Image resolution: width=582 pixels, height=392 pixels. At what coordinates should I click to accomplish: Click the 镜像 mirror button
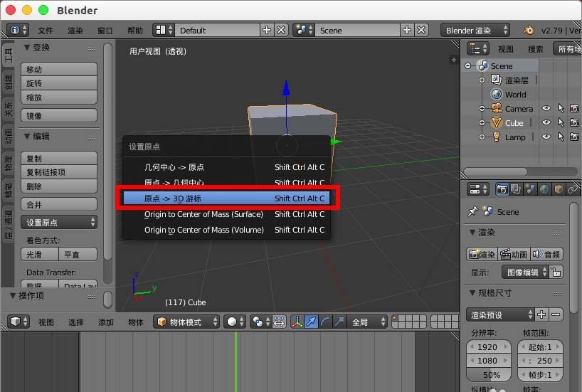point(59,116)
